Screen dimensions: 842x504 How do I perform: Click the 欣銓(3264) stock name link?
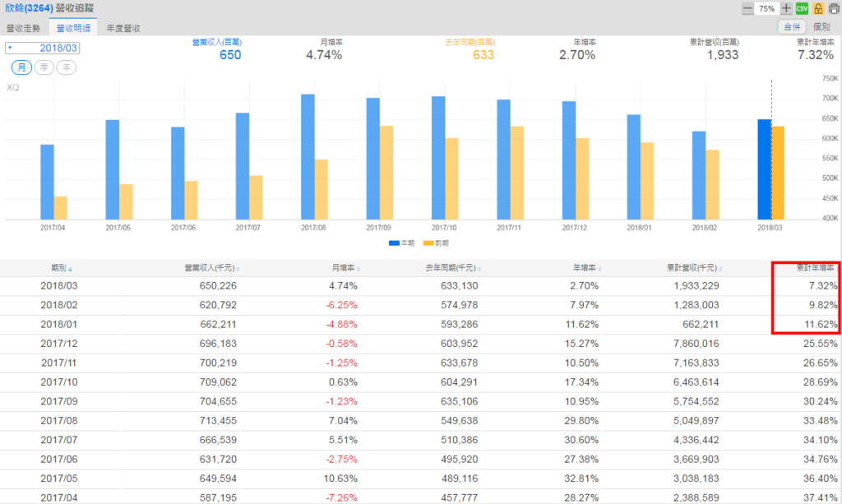click(x=29, y=8)
